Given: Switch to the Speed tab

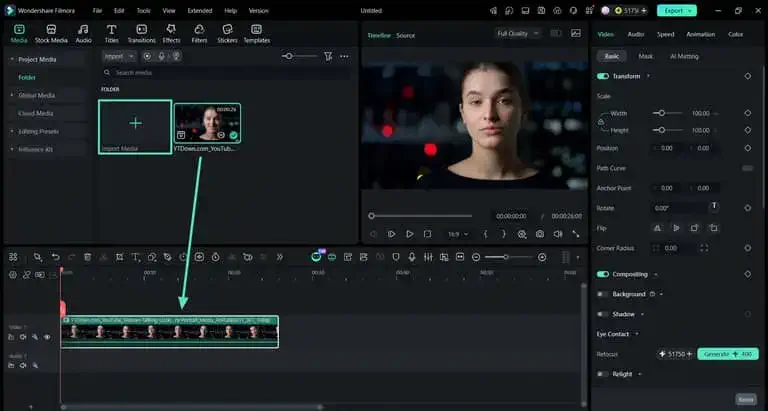Looking at the screenshot, I should (665, 34).
